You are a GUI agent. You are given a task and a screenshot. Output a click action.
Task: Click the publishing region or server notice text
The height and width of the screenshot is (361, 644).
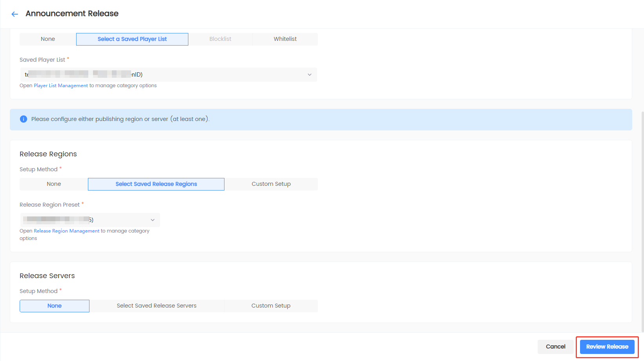coord(120,119)
